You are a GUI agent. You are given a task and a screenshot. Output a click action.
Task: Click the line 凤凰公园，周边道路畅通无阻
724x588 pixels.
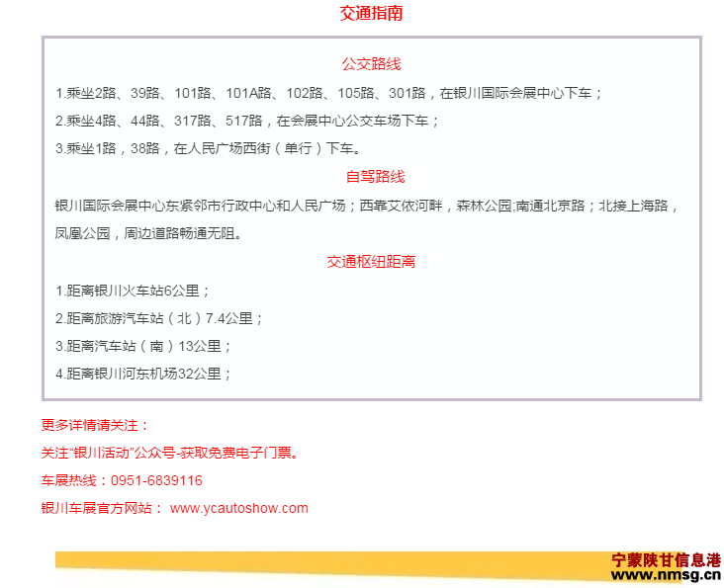click(x=148, y=233)
